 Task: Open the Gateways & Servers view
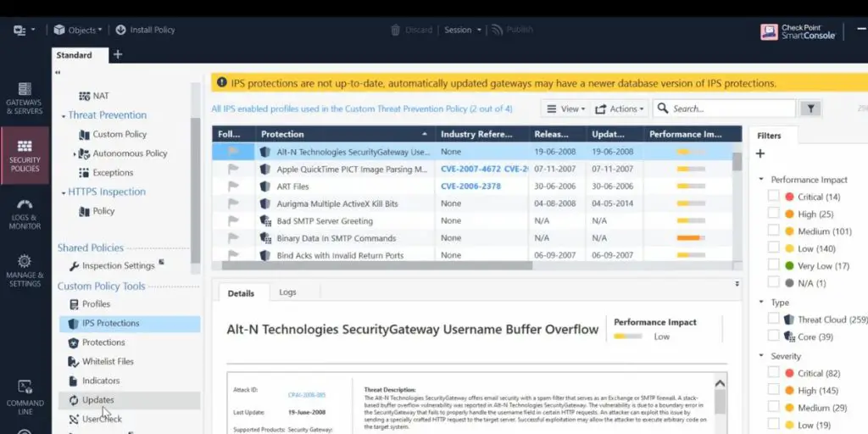tap(25, 98)
